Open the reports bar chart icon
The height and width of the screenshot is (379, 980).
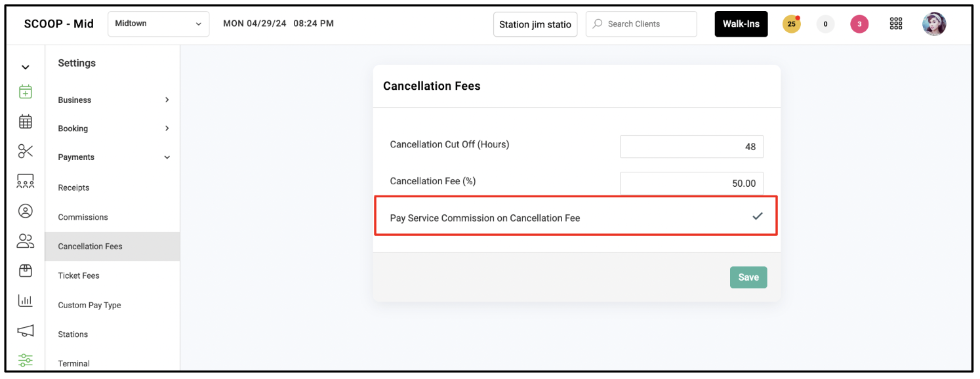(25, 300)
